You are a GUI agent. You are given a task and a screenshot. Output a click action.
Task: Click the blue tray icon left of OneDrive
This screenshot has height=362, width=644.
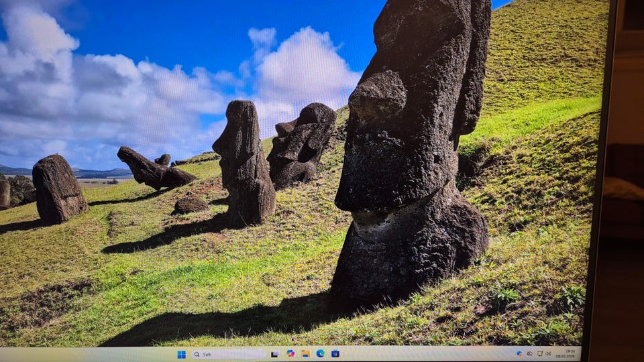coord(519,353)
